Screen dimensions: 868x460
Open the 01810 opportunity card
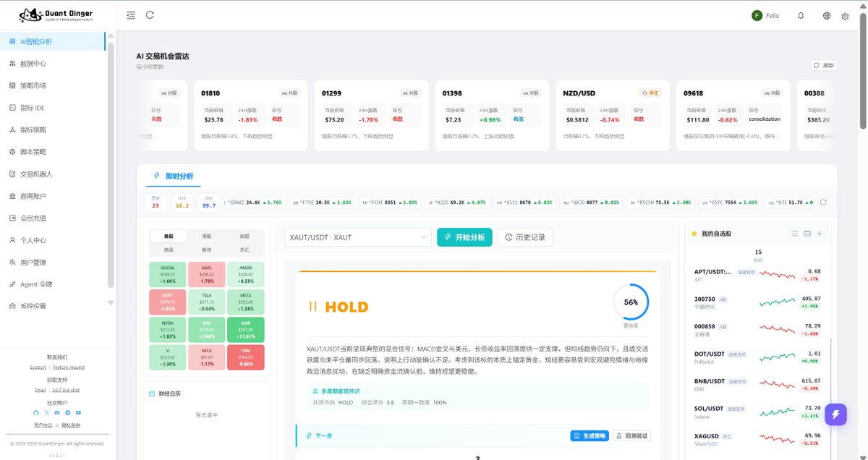click(x=252, y=116)
